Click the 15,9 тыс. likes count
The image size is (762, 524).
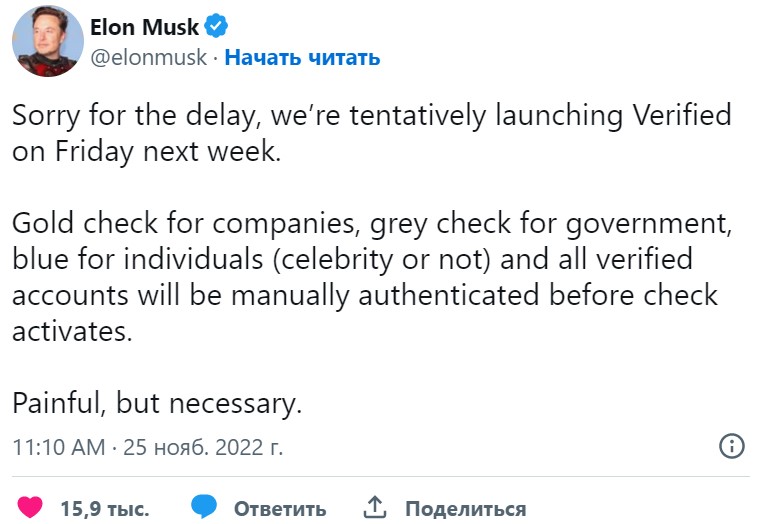click(x=104, y=508)
